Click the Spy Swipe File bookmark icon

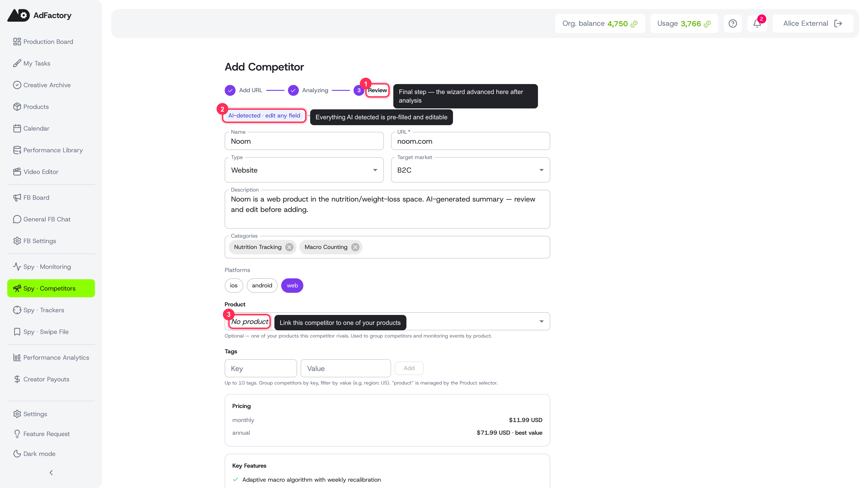tap(17, 332)
